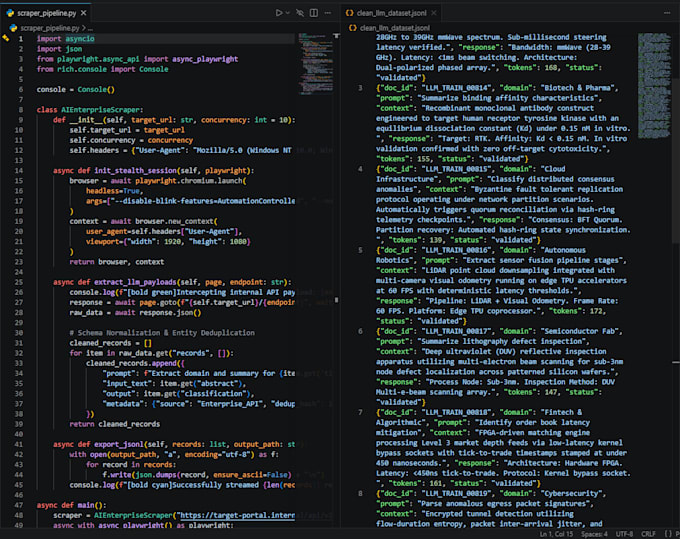Image resolution: width=680 pixels, height=539 pixels.
Task: Click the crossed-out eye icon in editor toolbar
Action: pyautogui.click(x=300, y=13)
